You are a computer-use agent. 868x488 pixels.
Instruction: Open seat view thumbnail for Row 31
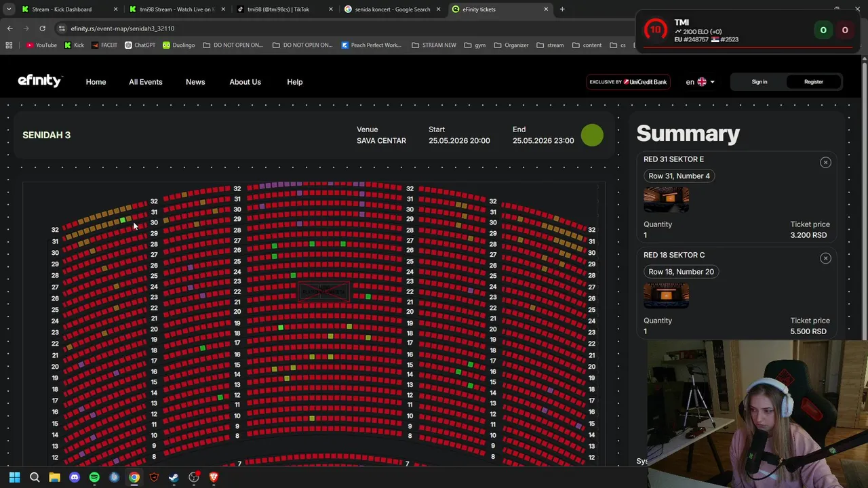[x=666, y=200]
